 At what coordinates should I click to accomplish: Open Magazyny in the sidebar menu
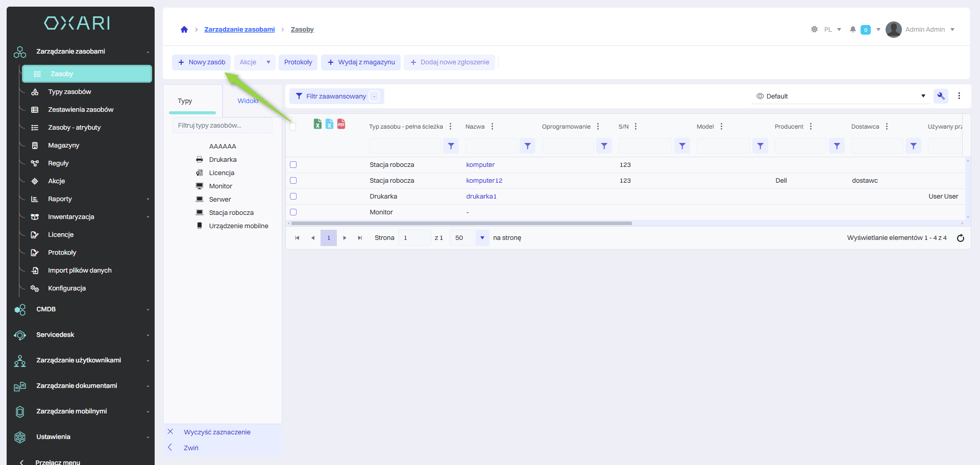point(64,145)
